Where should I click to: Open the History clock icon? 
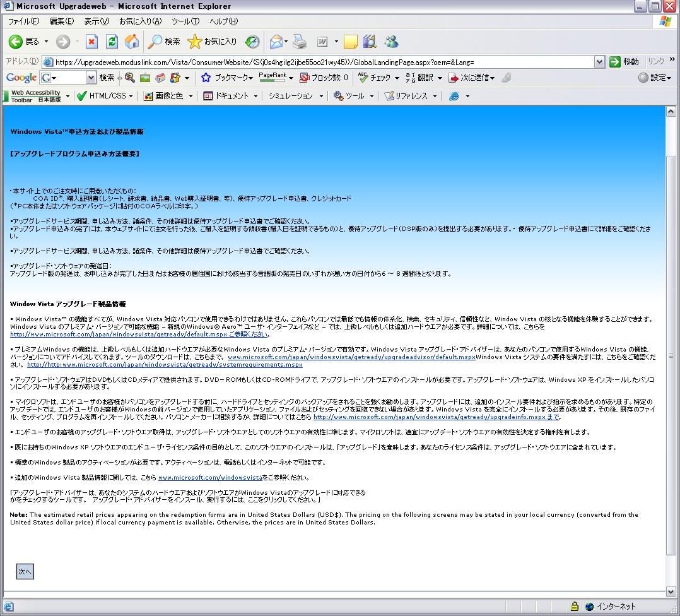coord(252,42)
